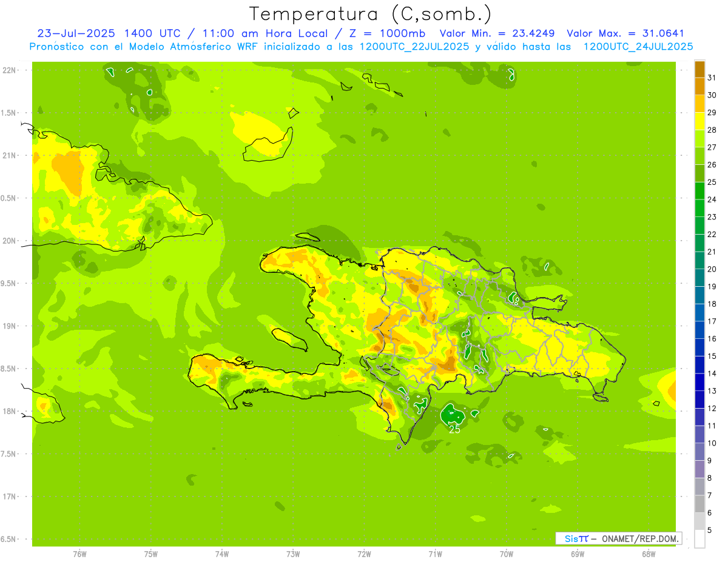Pick the legend swatch between 30 and 31

click(x=699, y=86)
